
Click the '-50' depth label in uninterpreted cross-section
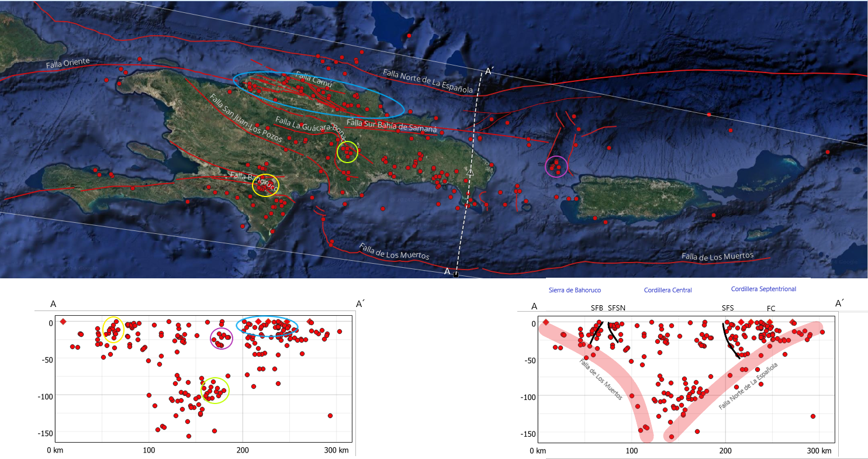46,359
